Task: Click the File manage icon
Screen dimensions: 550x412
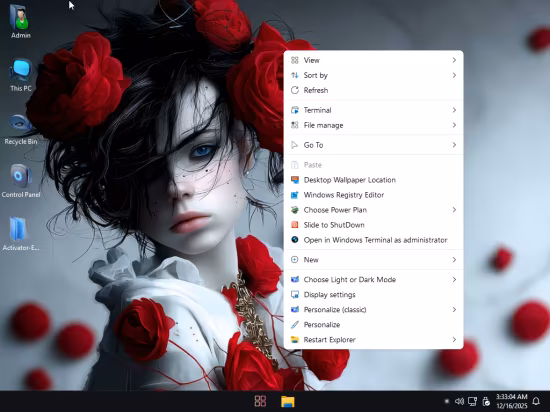Action: [x=295, y=125]
